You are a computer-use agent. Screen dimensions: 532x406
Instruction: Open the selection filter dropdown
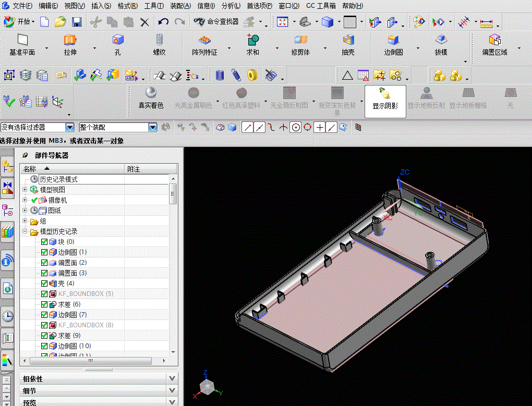point(69,127)
